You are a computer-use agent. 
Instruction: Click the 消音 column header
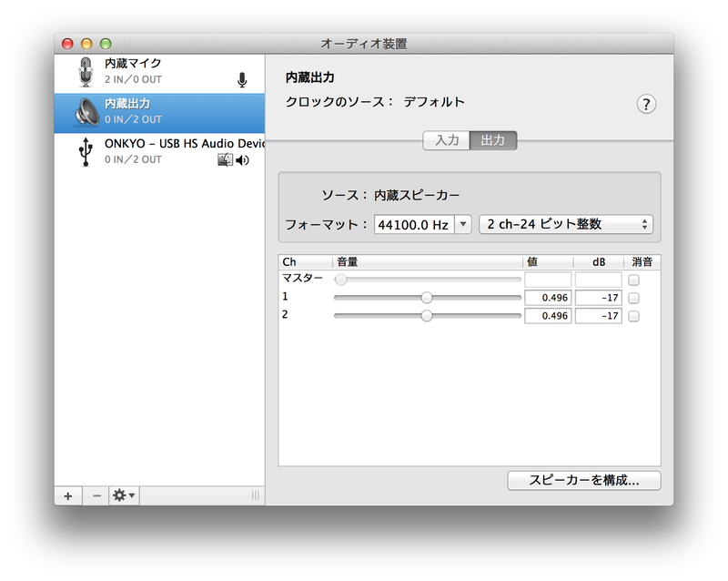click(x=642, y=262)
